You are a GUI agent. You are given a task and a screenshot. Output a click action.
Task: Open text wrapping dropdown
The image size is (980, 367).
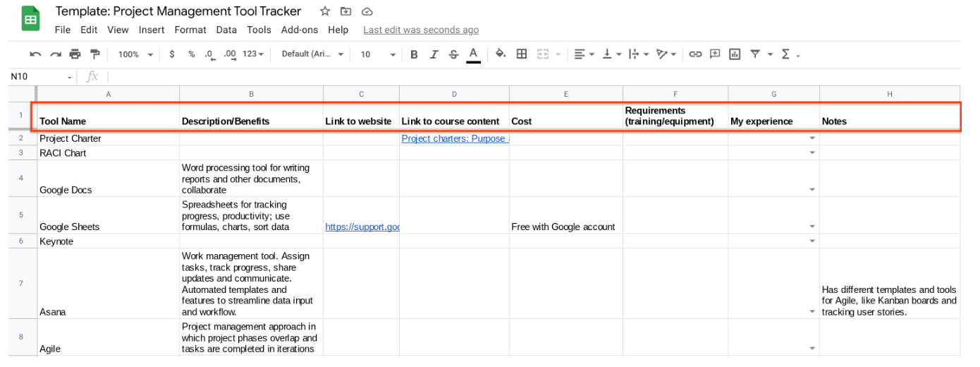click(637, 54)
